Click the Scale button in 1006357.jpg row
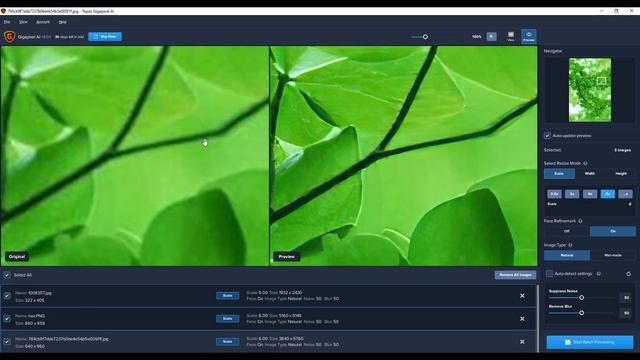640x360 pixels. (x=227, y=296)
